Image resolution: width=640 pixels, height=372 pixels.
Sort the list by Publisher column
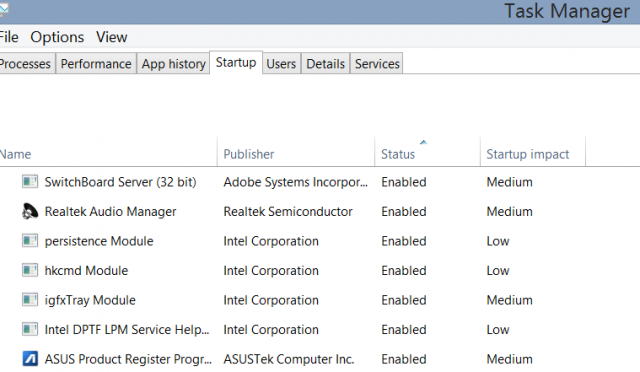click(296, 152)
